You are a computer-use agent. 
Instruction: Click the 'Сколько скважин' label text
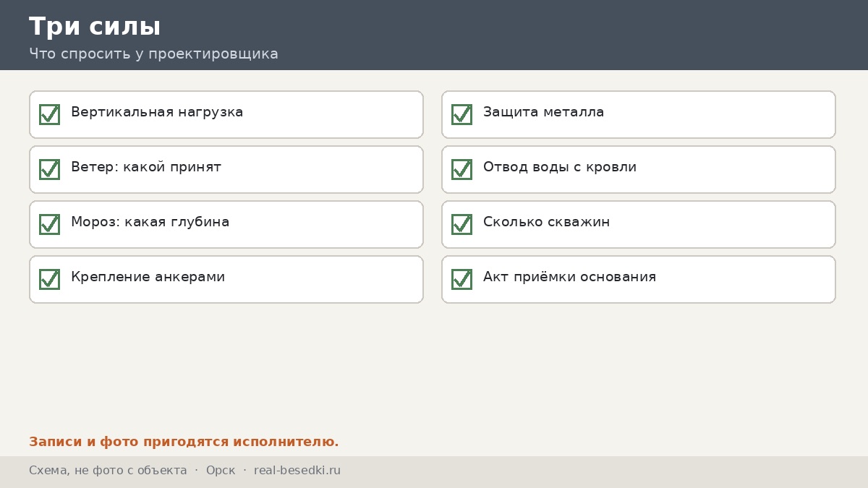(x=546, y=222)
